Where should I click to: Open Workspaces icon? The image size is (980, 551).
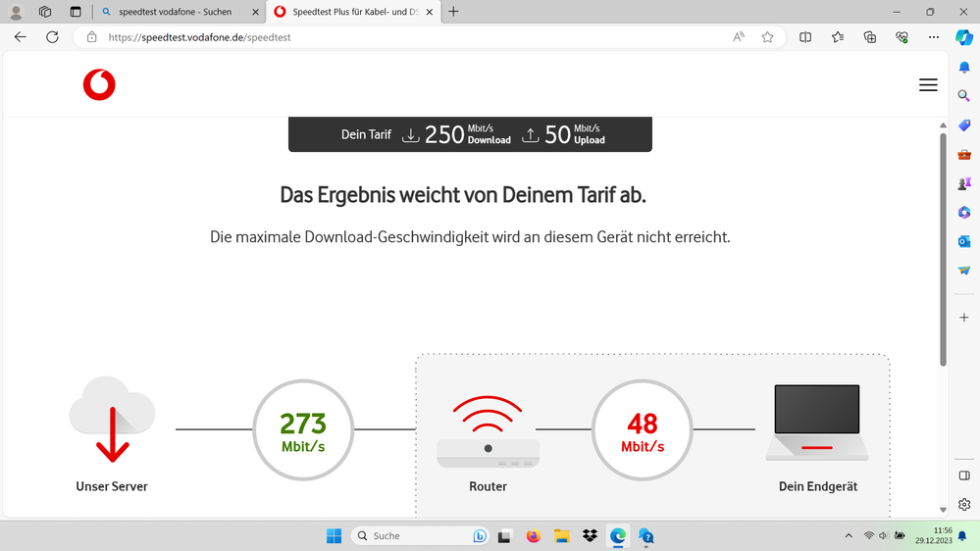45,11
